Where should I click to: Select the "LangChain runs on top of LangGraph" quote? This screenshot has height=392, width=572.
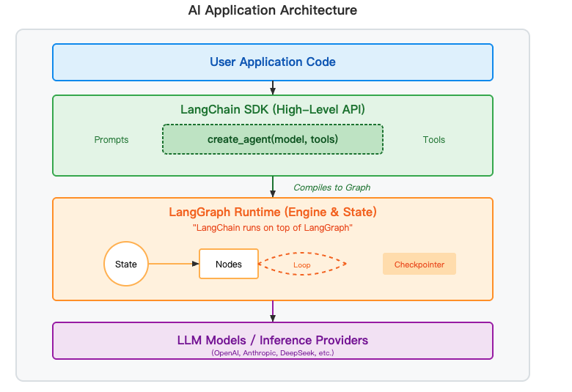[273, 228]
